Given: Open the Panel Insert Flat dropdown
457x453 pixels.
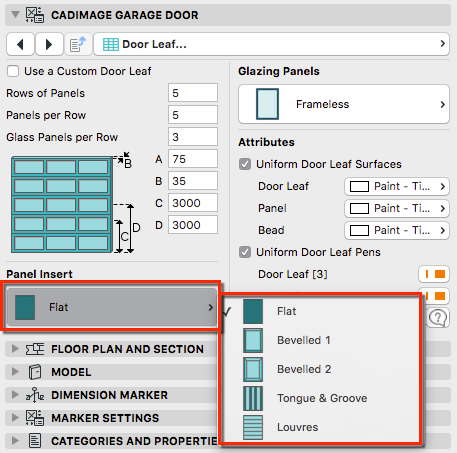Looking at the screenshot, I should click(112, 307).
